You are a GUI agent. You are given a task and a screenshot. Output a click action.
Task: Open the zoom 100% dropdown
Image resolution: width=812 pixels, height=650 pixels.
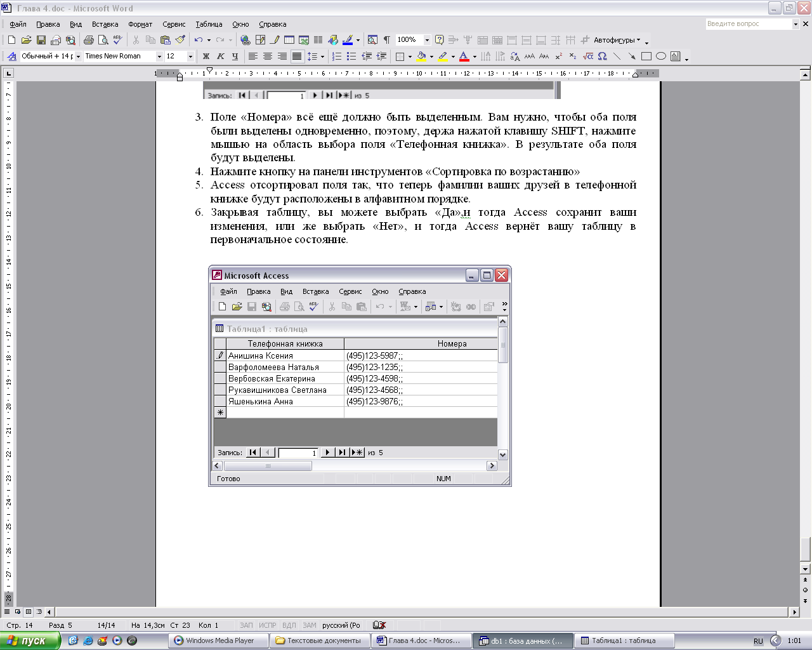pyautogui.click(x=427, y=40)
